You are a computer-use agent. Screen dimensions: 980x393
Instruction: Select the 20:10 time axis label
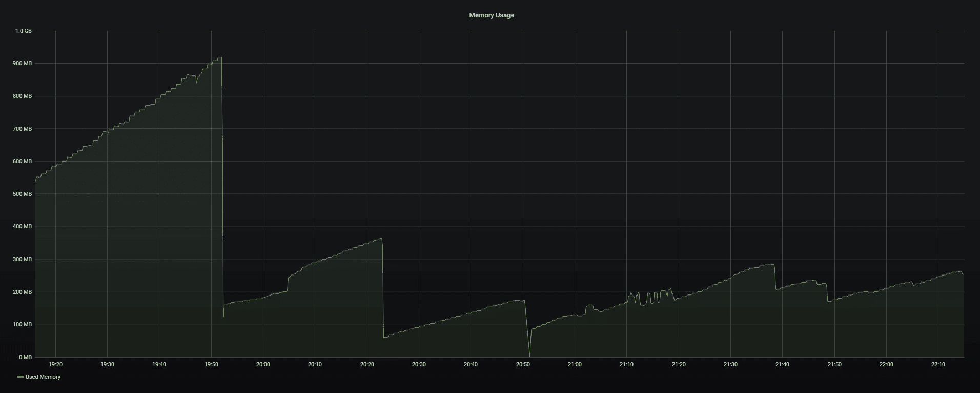click(315, 365)
